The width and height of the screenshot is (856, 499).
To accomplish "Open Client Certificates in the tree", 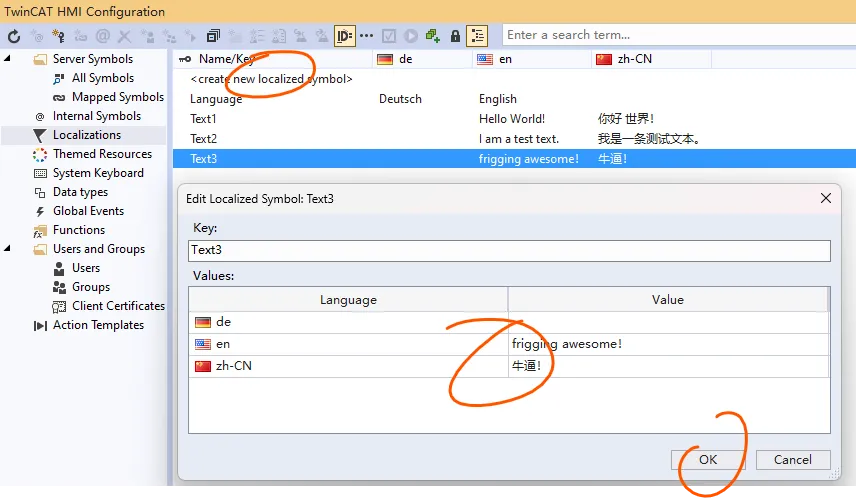I will (x=118, y=306).
